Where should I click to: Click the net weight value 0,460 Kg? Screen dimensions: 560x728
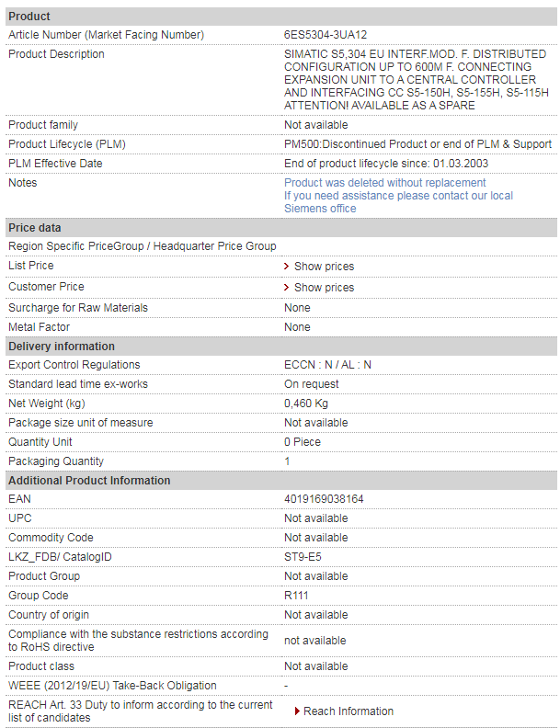point(306,404)
